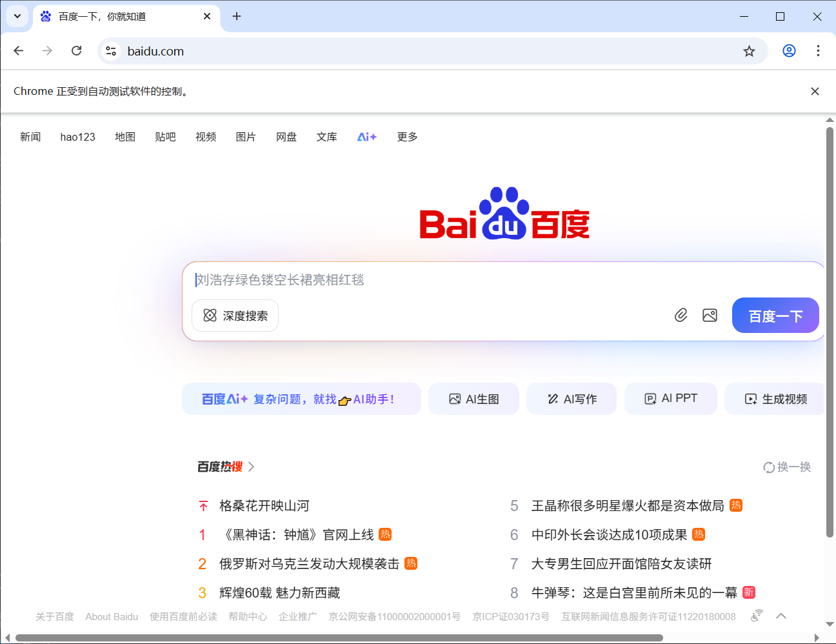
Task: Reload the baidu.com page
Action: pos(76,51)
